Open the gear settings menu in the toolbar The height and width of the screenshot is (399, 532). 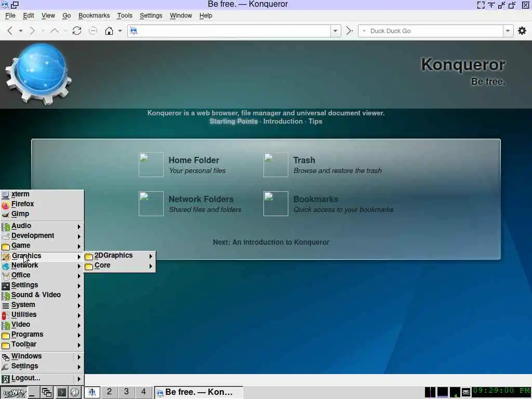tap(522, 31)
